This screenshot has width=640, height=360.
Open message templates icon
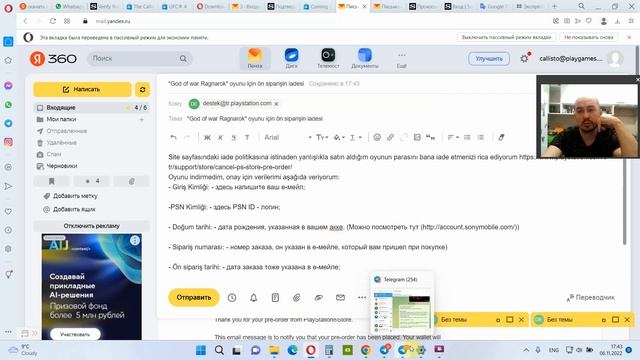pyautogui.click(x=276, y=298)
